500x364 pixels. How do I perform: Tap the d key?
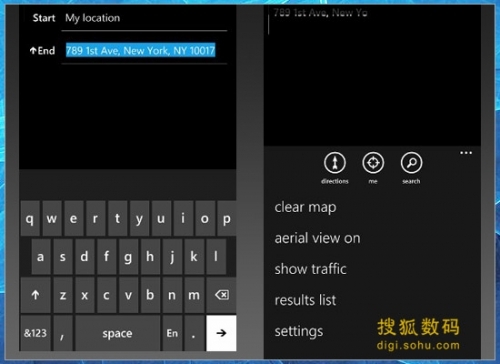point(84,257)
